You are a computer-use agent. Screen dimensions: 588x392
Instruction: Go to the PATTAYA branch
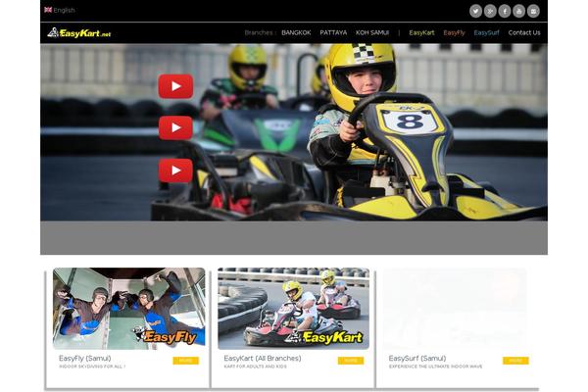click(333, 32)
